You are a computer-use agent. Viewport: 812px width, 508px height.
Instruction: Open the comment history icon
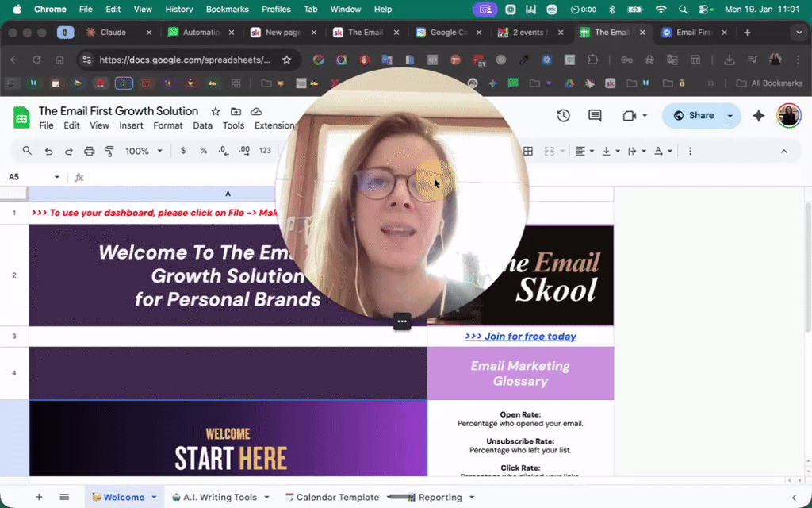pos(594,115)
